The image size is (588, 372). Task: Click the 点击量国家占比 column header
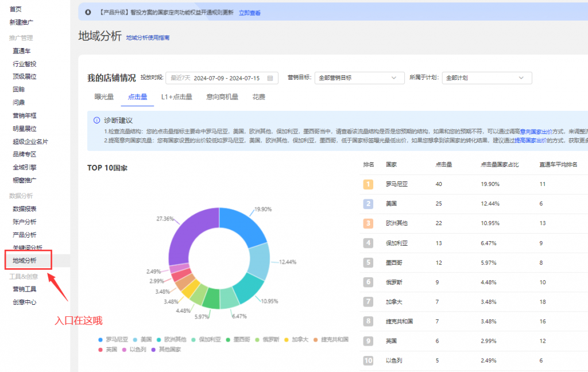(x=500, y=165)
